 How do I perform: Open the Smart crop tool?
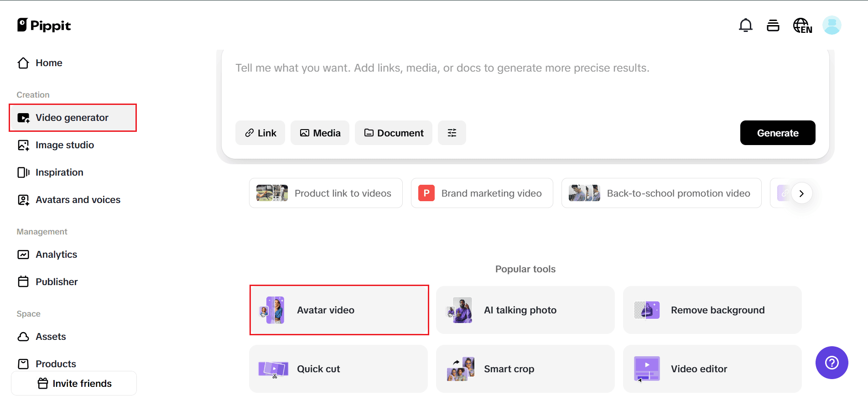(525, 369)
